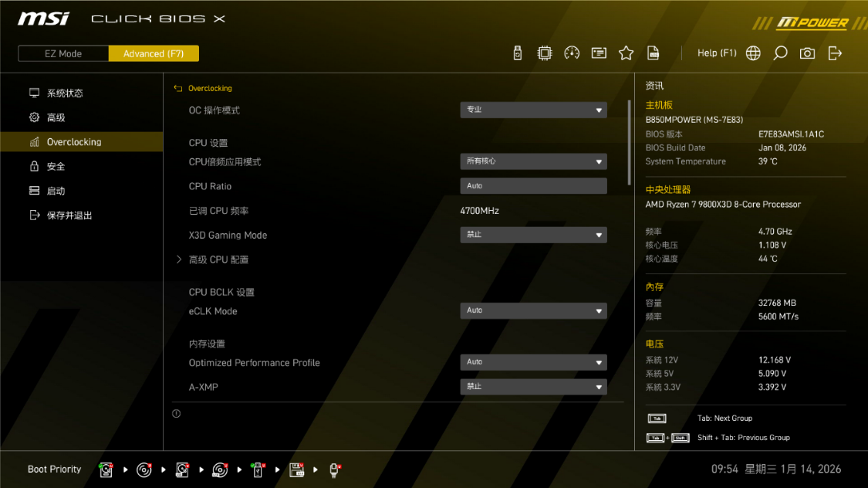This screenshot has height=488, width=868.
Task: Click the Tab: Next Group hint
Action: [724, 419]
